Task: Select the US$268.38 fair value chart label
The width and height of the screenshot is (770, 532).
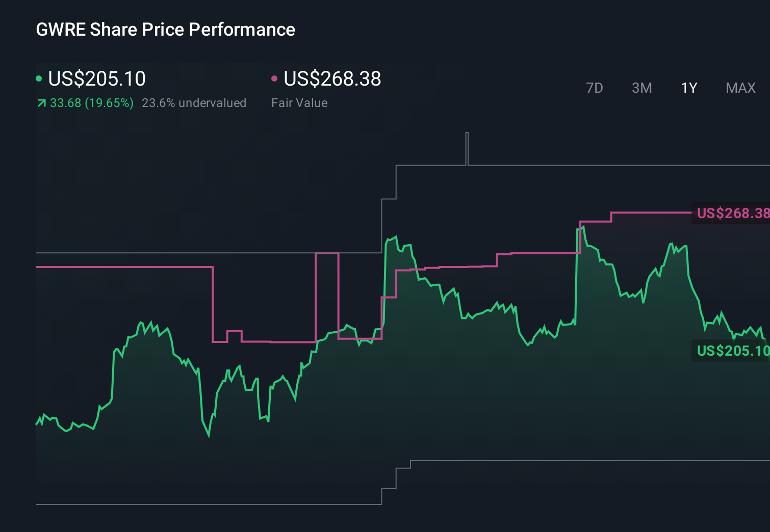Action: [733, 214]
